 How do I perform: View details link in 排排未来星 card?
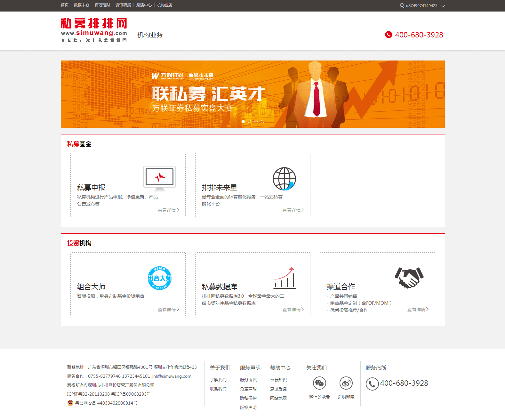point(292,210)
